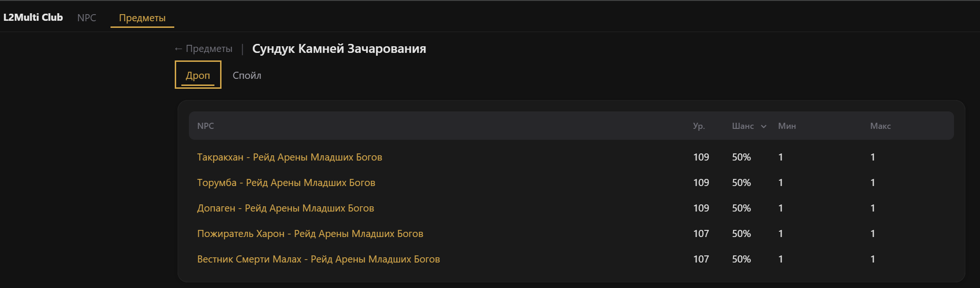Screen dimensions: 980x288
Task: Click the level 109 value in Такракхан row
Action: [x=701, y=157]
